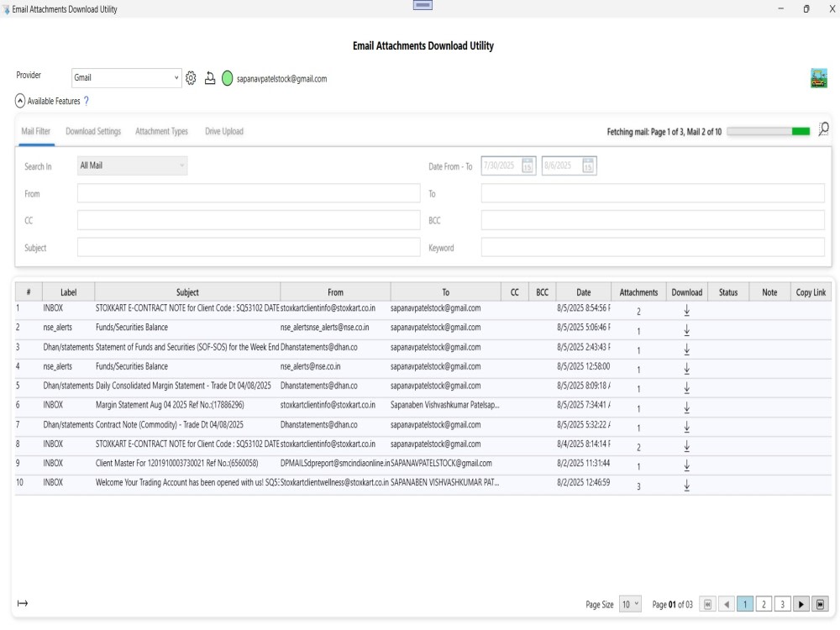Viewport: 840px width, 630px height.
Task: Select page 1 button
Action: [744, 604]
